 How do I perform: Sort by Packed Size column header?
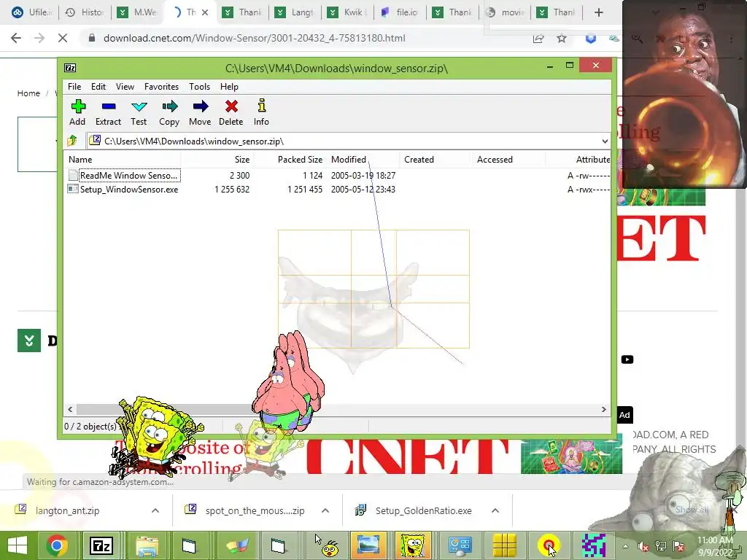pyautogui.click(x=290, y=160)
